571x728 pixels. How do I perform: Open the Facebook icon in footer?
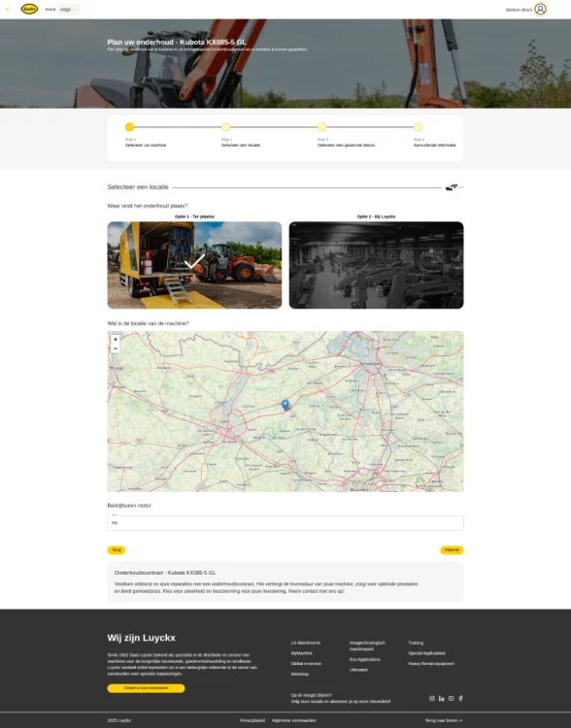click(x=460, y=698)
